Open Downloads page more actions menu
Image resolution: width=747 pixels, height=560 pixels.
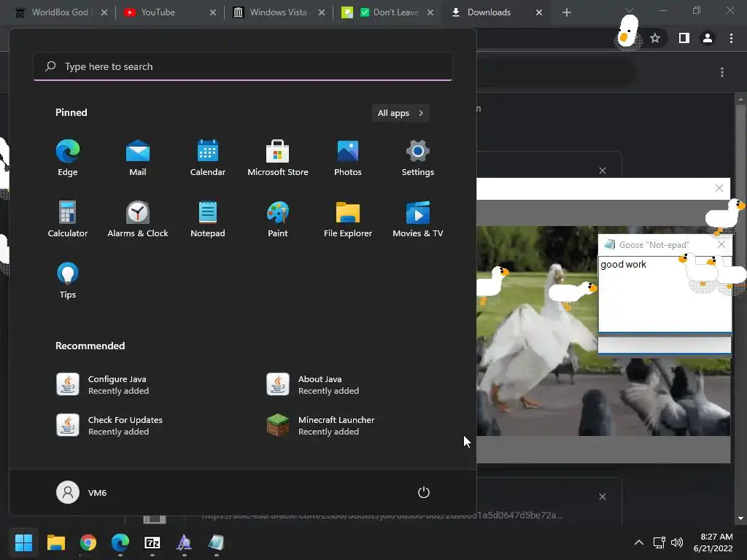click(x=722, y=72)
